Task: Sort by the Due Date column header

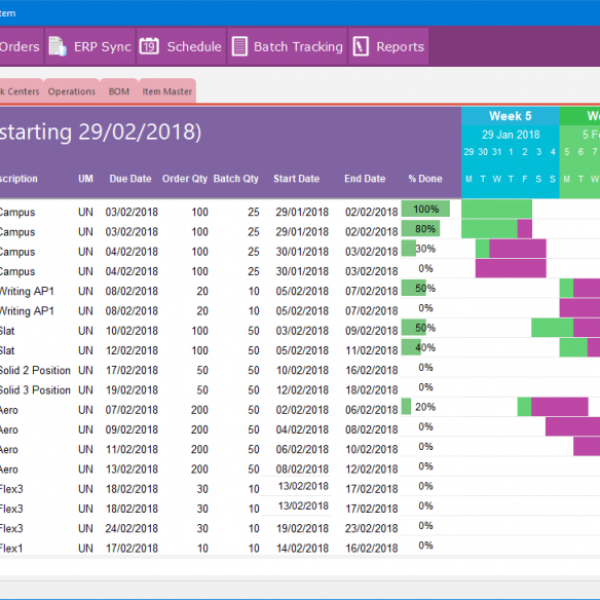Action: pos(130,179)
